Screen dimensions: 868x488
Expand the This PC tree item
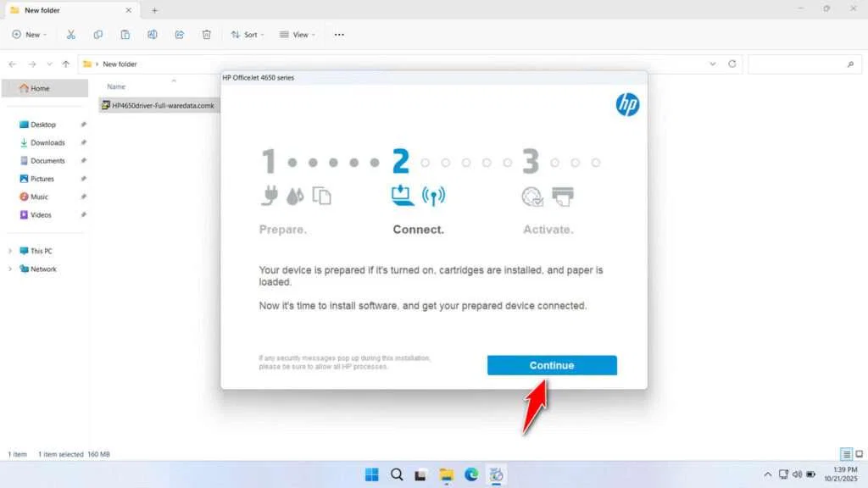pos(10,250)
